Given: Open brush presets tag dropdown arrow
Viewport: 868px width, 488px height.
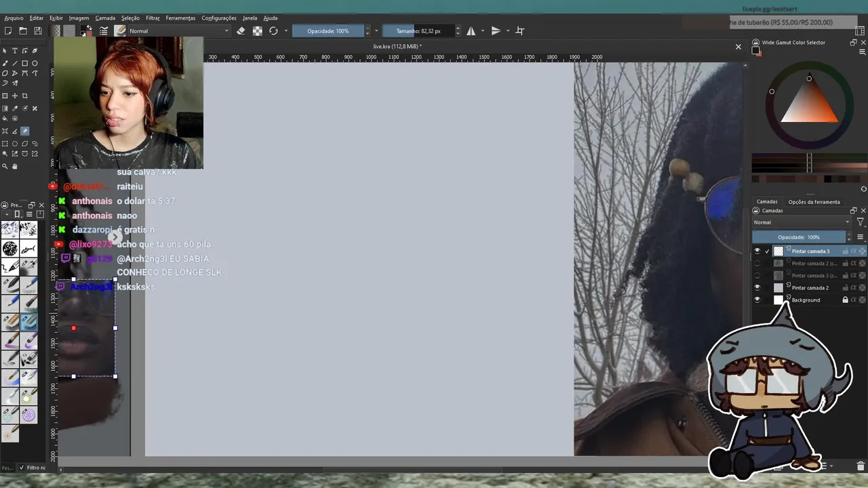Looking at the screenshot, I should pos(8,214).
